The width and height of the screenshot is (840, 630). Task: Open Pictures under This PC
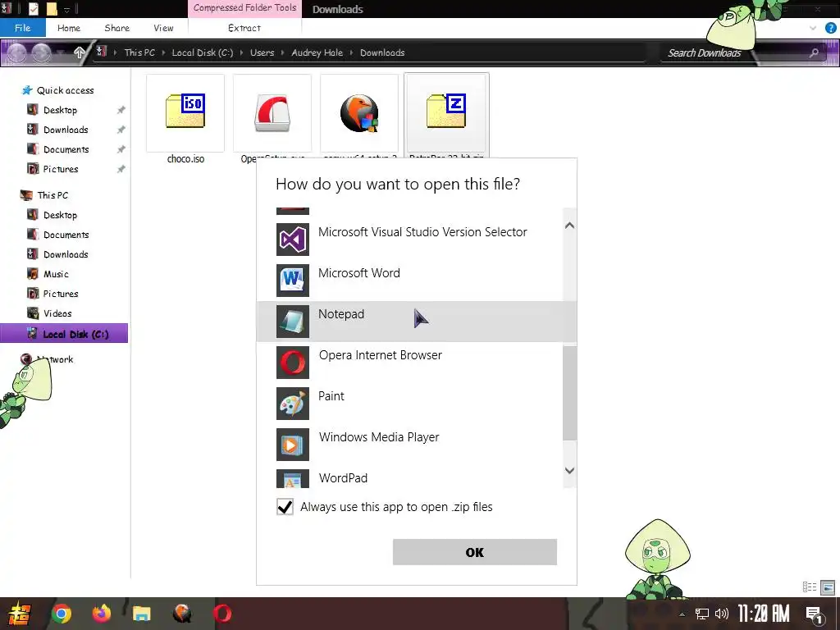(61, 294)
